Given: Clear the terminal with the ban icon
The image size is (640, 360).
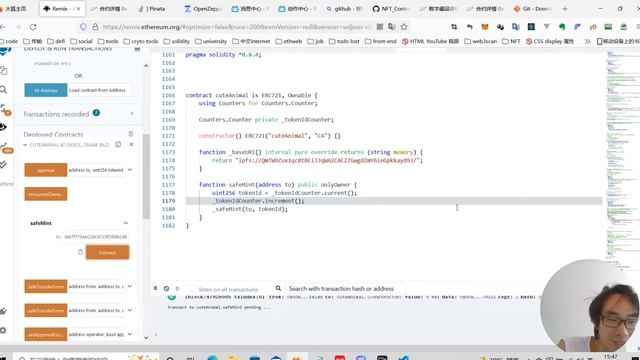Looking at the screenshot, I should (167, 288).
